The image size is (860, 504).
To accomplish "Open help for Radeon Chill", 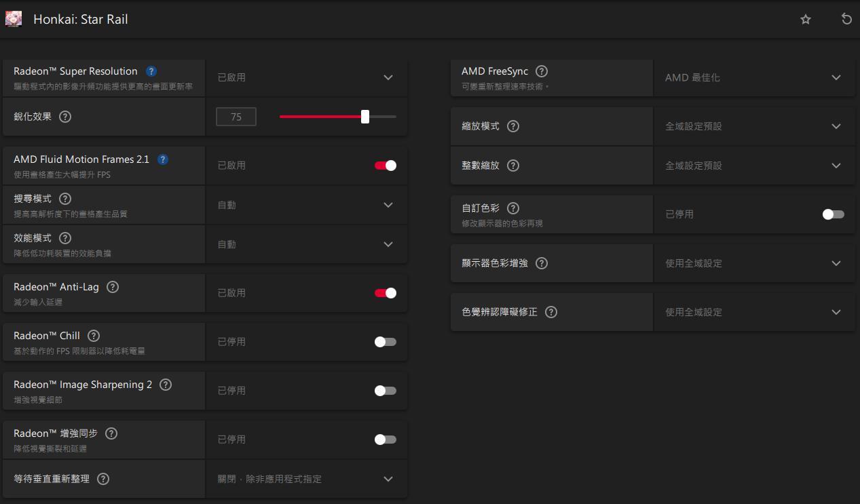I will (x=94, y=336).
